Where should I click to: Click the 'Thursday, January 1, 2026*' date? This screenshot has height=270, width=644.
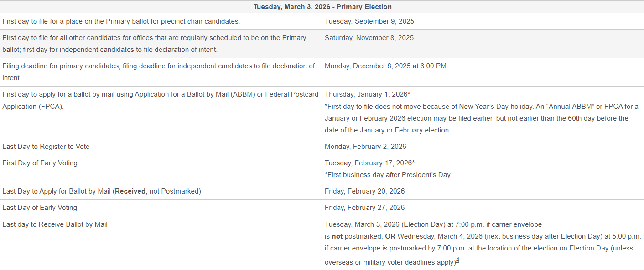tap(367, 94)
